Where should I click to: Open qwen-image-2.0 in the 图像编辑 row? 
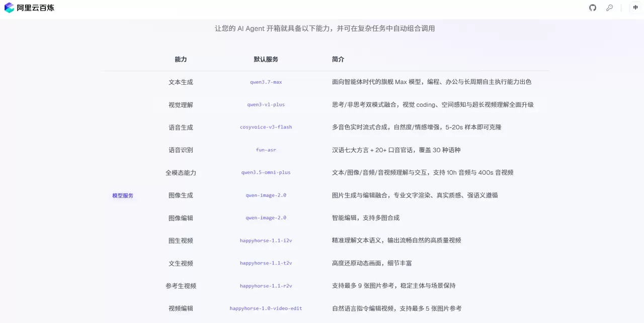pyautogui.click(x=266, y=218)
